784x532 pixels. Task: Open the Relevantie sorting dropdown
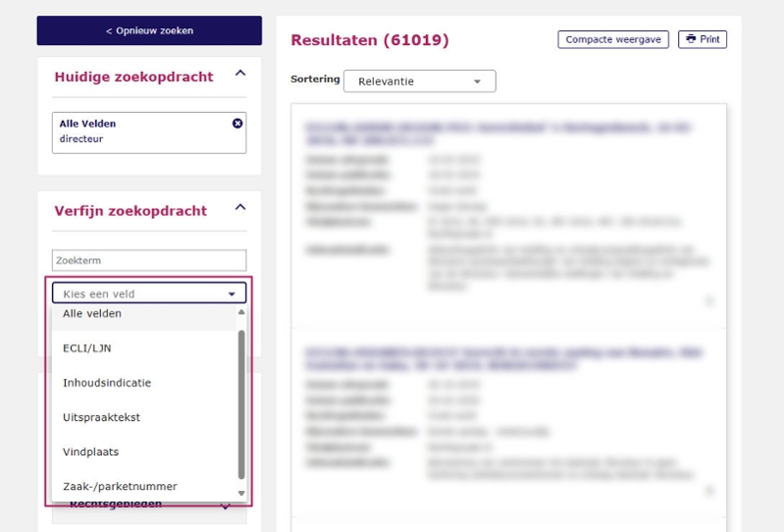coord(419,81)
